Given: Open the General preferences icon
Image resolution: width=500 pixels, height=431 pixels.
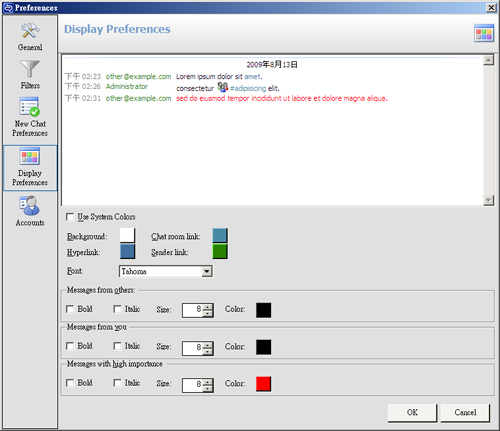Looking at the screenshot, I should coord(30,31).
